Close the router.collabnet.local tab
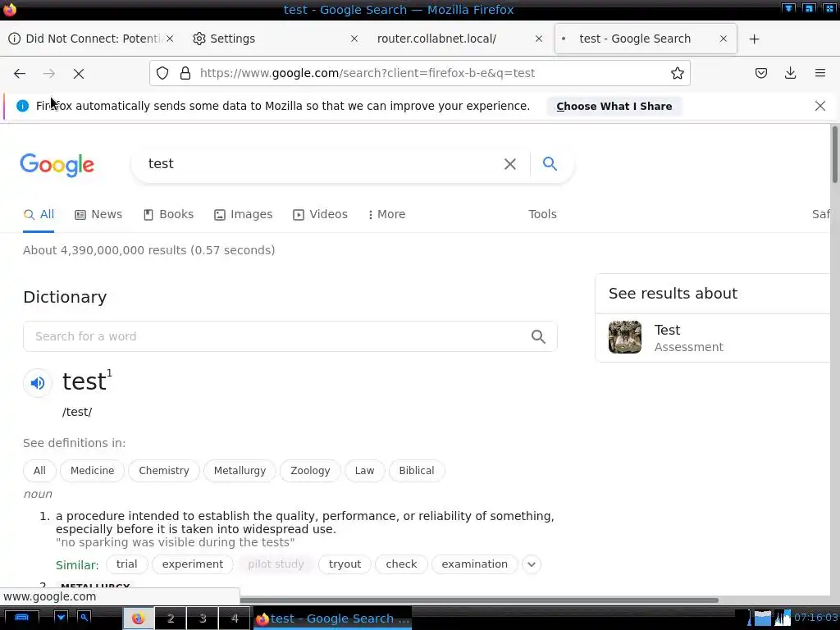 click(539, 39)
